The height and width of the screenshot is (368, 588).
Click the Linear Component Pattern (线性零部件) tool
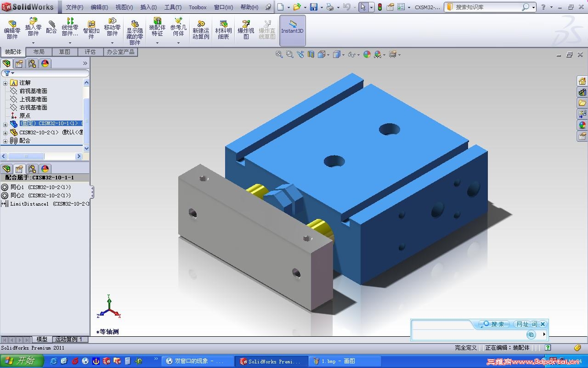pyautogui.click(x=70, y=28)
